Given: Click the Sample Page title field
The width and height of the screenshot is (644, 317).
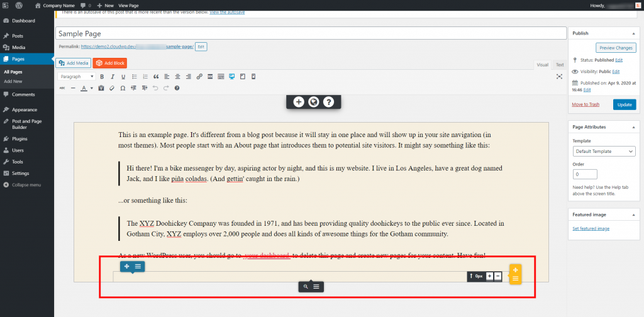Looking at the screenshot, I should click(311, 34).
